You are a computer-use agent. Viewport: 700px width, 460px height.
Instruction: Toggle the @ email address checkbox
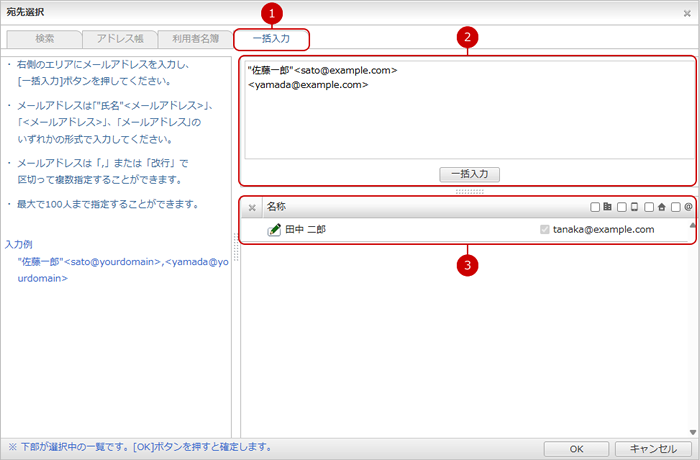point(676,207)
